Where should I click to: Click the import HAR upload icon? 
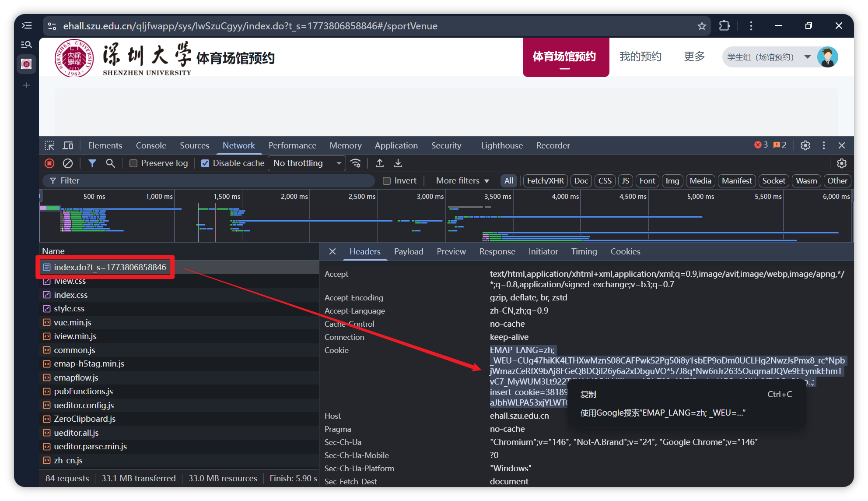[380, 163]
